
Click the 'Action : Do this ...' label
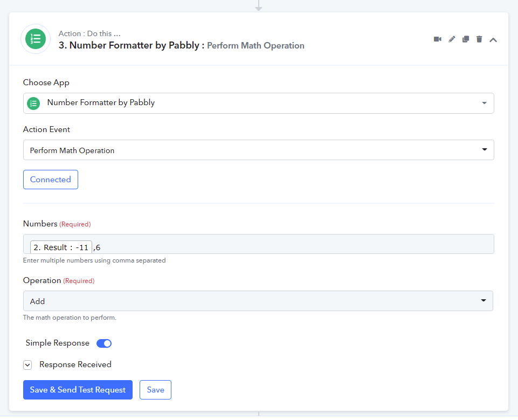[x=89, y=34]
